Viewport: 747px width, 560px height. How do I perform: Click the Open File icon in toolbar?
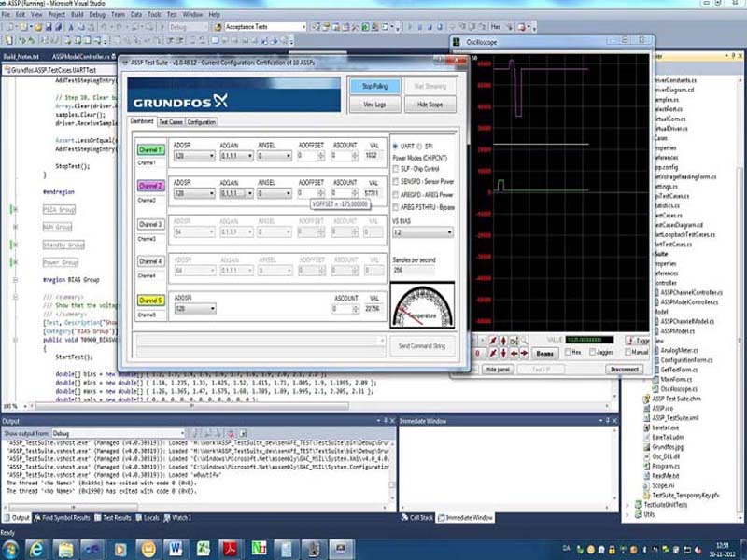click(x=38, y=27)
